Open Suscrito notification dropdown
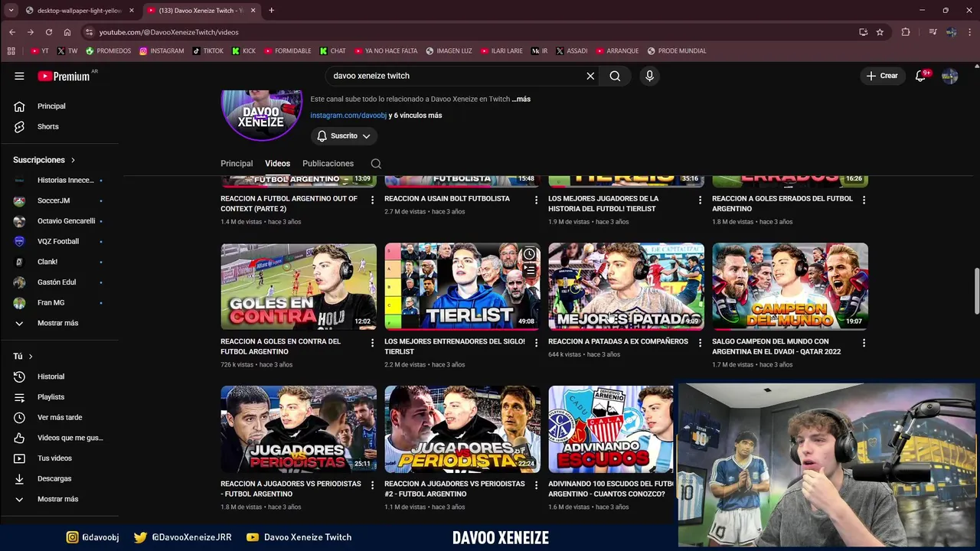Image resolution: width=980 pixels, height=551 pixels. coord(344,136)
